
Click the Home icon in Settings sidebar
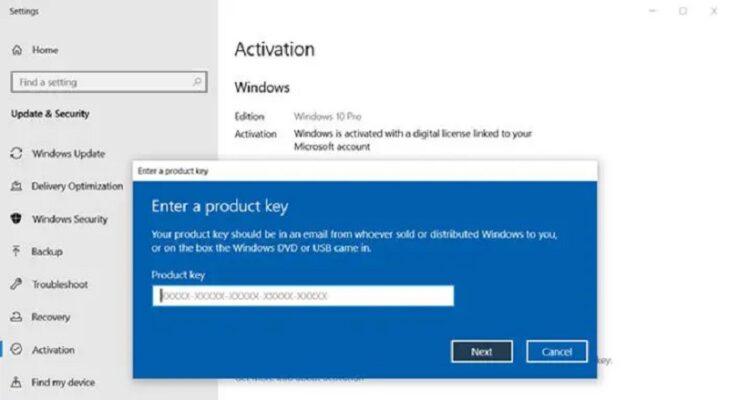click(x=17, y=49)
